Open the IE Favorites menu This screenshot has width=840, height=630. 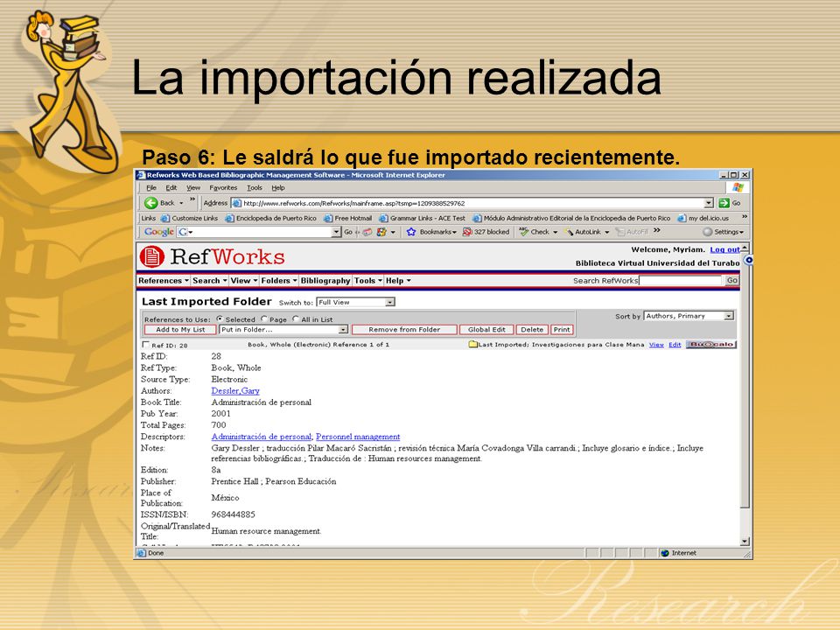click(x=223, y=188)
